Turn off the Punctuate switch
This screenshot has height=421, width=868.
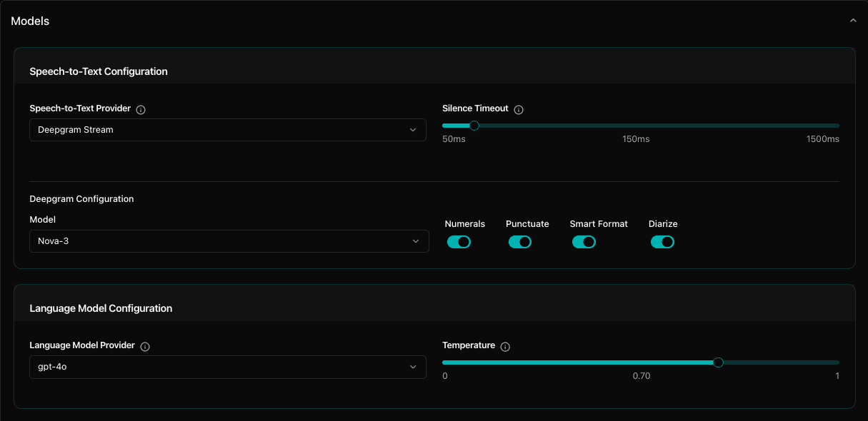(520, 242)
